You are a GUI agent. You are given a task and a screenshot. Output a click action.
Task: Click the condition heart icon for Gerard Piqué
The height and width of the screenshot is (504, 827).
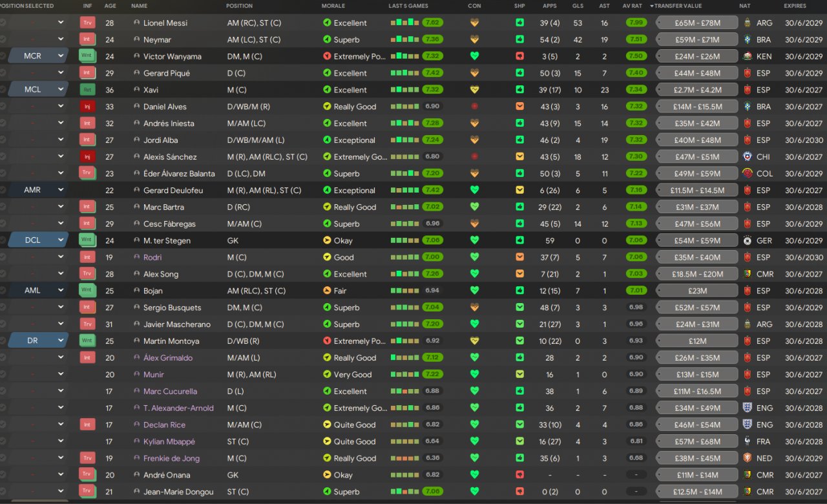click(x=475, y=73)
